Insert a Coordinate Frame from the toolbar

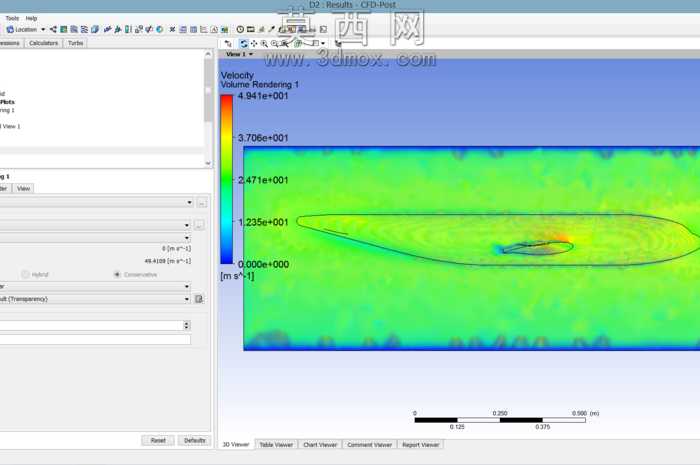tap(117, 29)
